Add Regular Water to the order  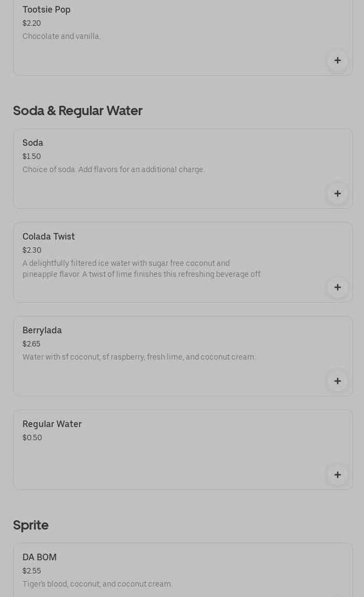pyautogui.click(x=338, y=475)
